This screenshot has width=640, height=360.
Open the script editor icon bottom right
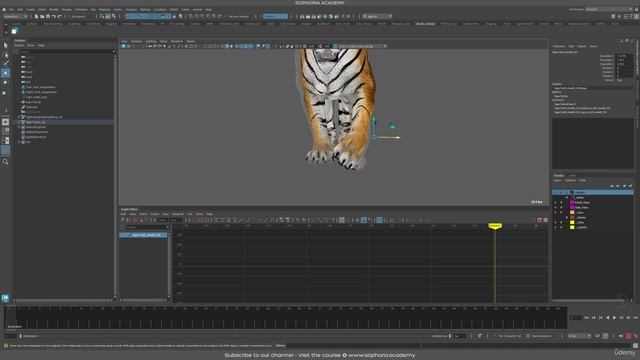[x=635, y=346]
